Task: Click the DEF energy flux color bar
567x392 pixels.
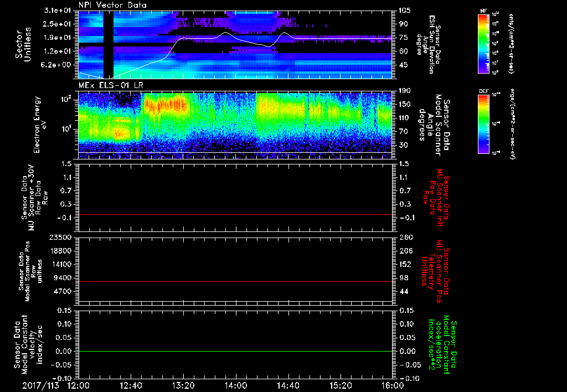Action: 484,124
